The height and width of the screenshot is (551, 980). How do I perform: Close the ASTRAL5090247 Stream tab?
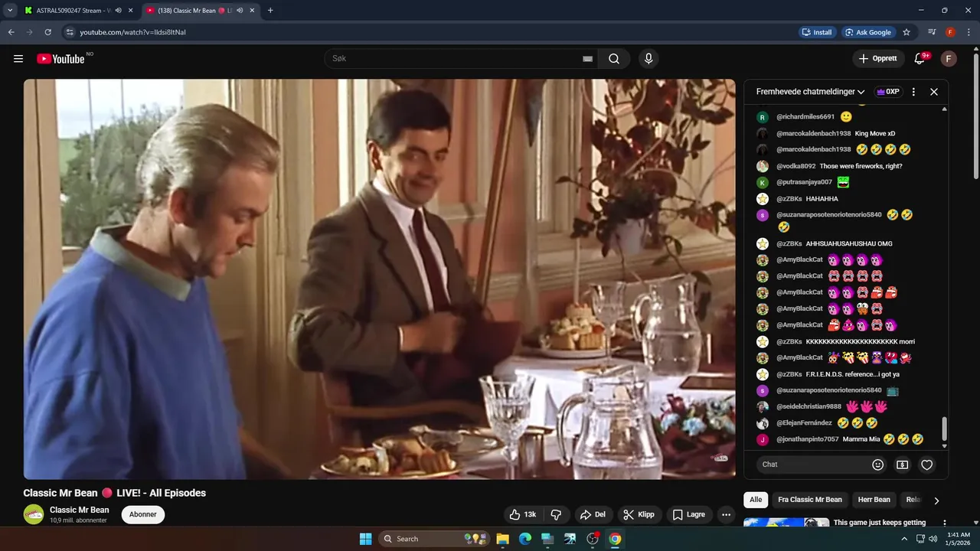pos(131,11)
